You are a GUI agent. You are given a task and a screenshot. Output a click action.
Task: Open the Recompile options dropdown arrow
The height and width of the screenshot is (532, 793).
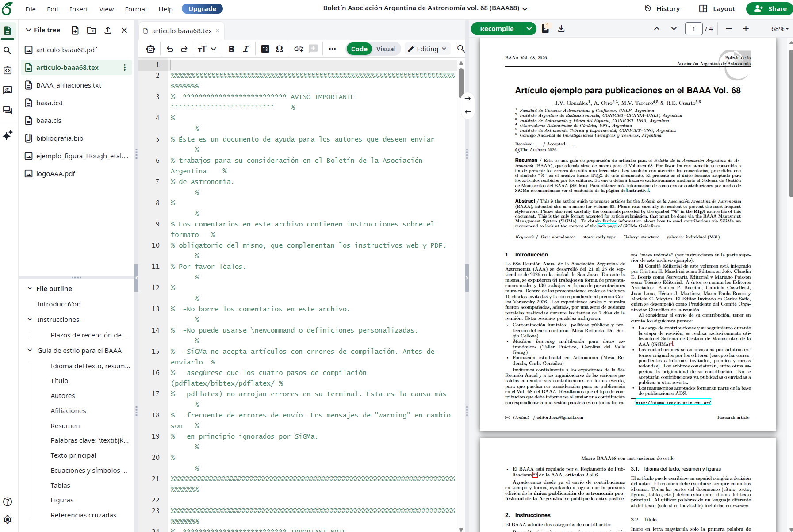[x=529, y=29]
